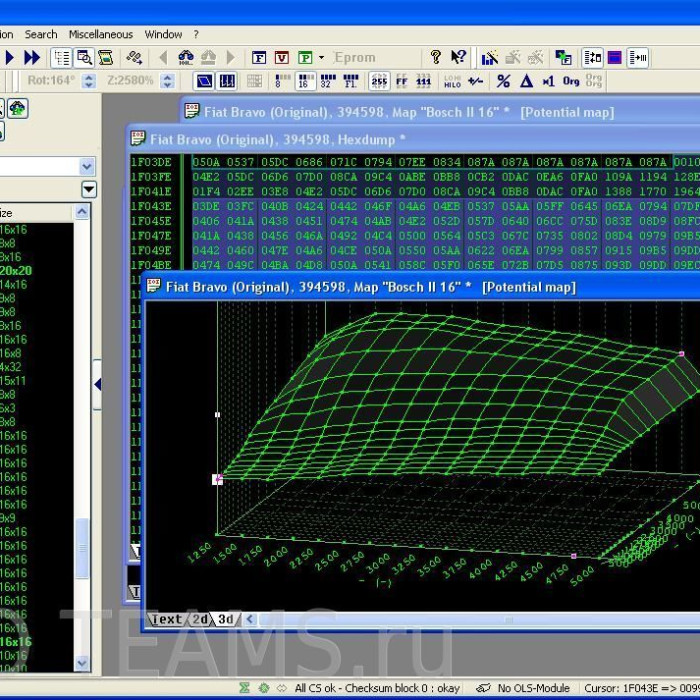Click the context help arrow icon

(x=458, y=57)
